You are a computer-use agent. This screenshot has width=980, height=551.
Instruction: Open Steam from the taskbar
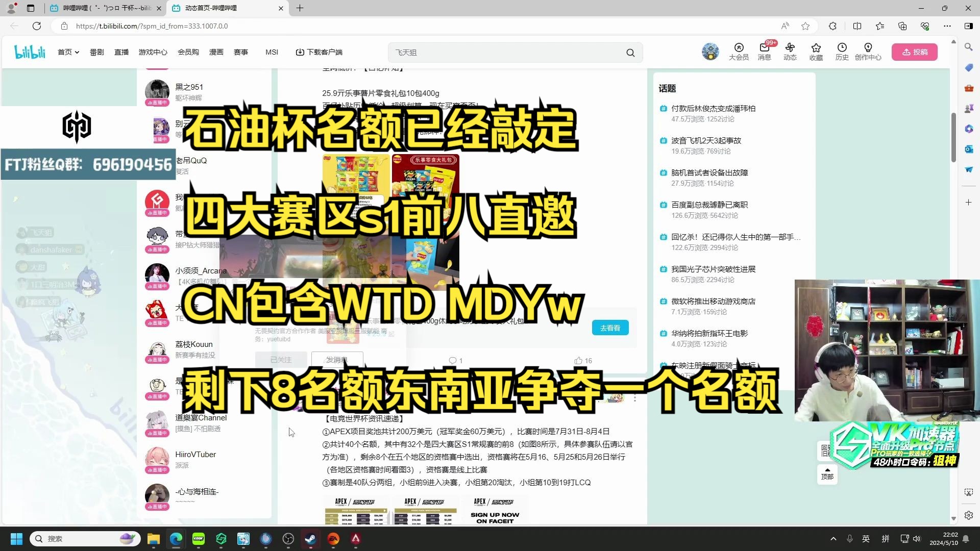pyautogui.click(x=310, y=539)
